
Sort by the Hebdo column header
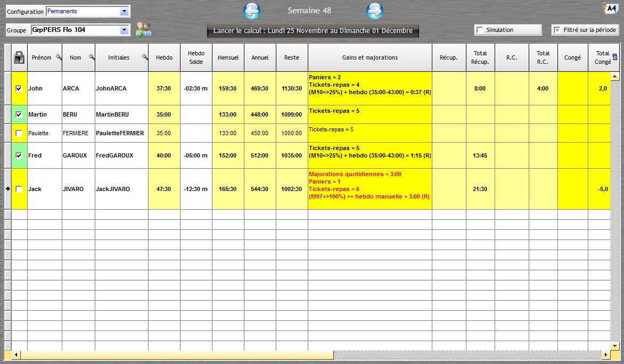pyautogui.click(x=164, y=57)
